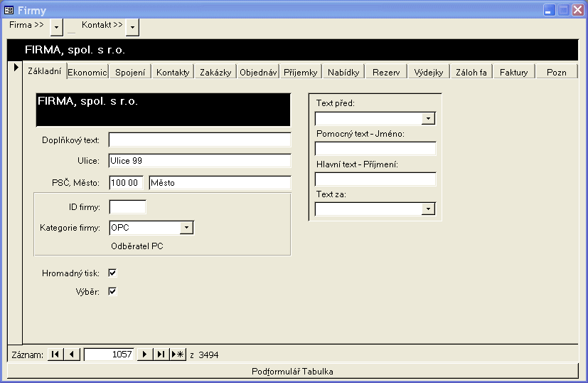This screenshot has width=588, height=383.
Task: Toggle the Hromadný tisk checkbox
Action: (x=112, y=273)
